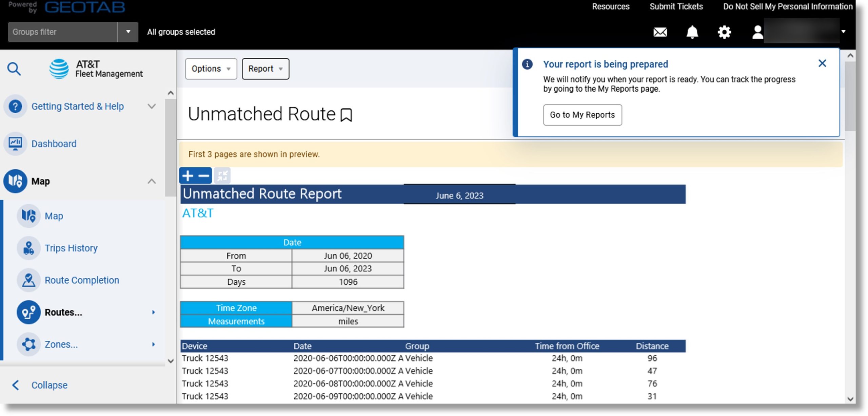Click the Trips History icon

coord(28,248)
